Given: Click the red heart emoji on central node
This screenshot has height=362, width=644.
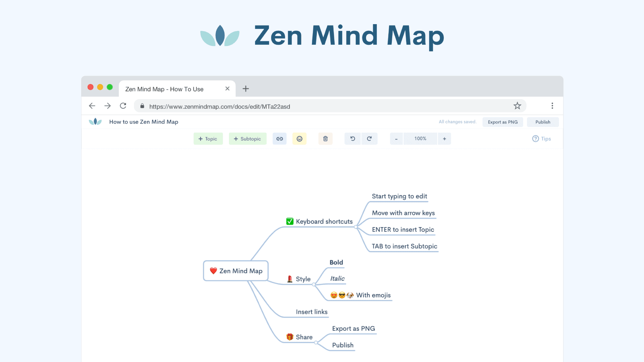Looking at the screenshot, I should [213, 271].
